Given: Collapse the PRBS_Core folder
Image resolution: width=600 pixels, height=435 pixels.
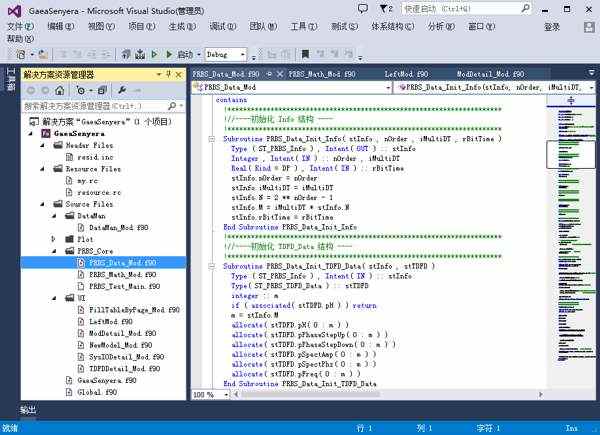Looking at the screenshot, I should point(54,251).
